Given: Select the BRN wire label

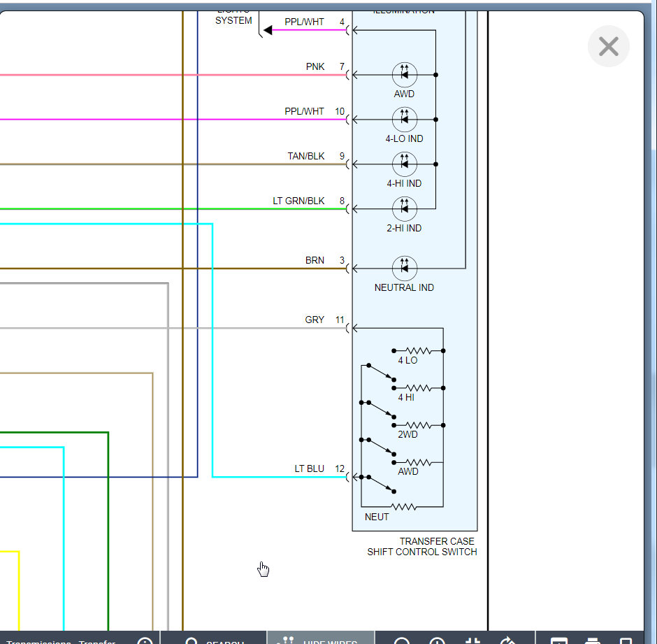Looking at the screenshot, I should (x=315, y=260).
